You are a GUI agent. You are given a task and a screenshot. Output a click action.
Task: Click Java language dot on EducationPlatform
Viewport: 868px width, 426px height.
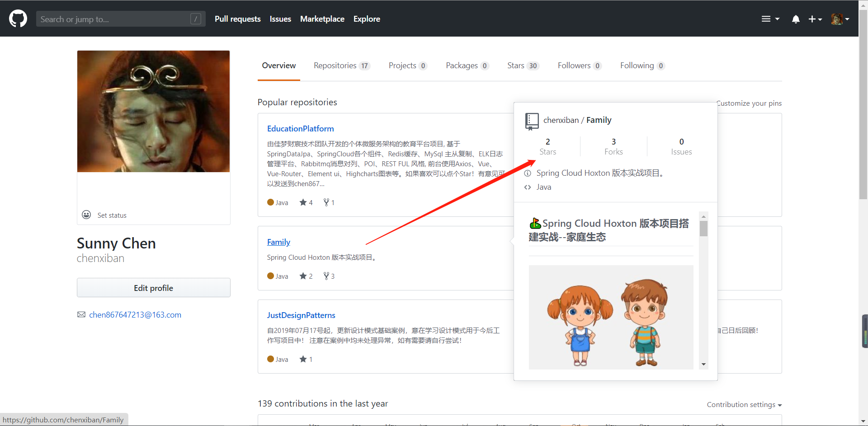click(271, 202)
